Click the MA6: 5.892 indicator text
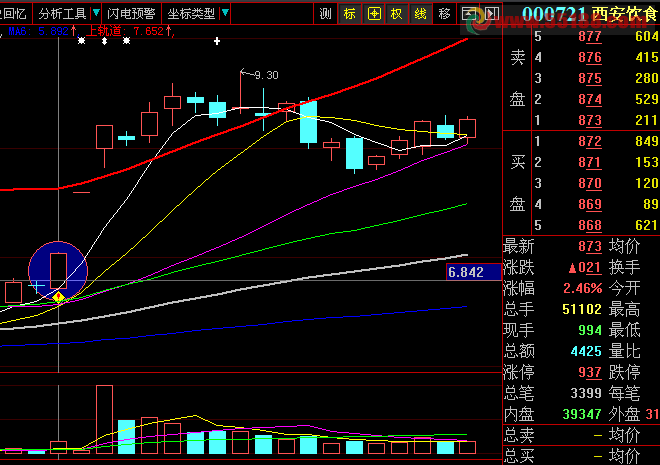660x465 pixels. [39, 31]
